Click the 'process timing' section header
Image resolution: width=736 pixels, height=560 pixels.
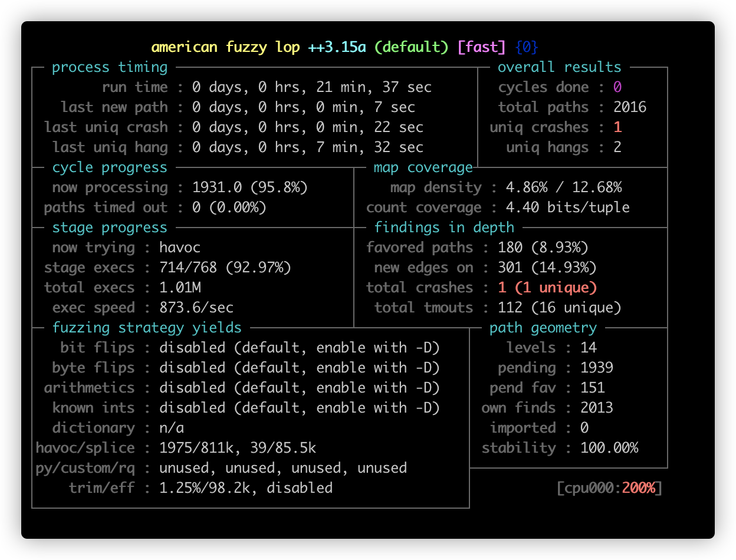[x=110, y=67]
